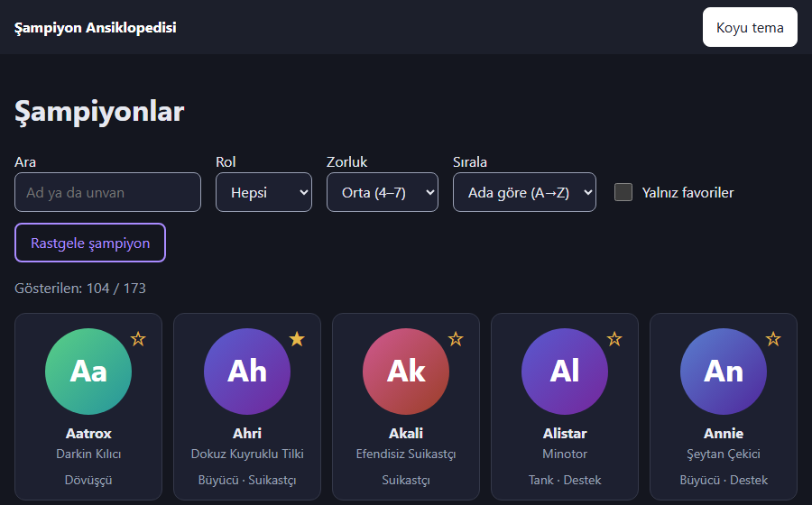This screenshot has width=812, height=505.
Task: Select the Akali champion name
Action: tap(406, 433)
